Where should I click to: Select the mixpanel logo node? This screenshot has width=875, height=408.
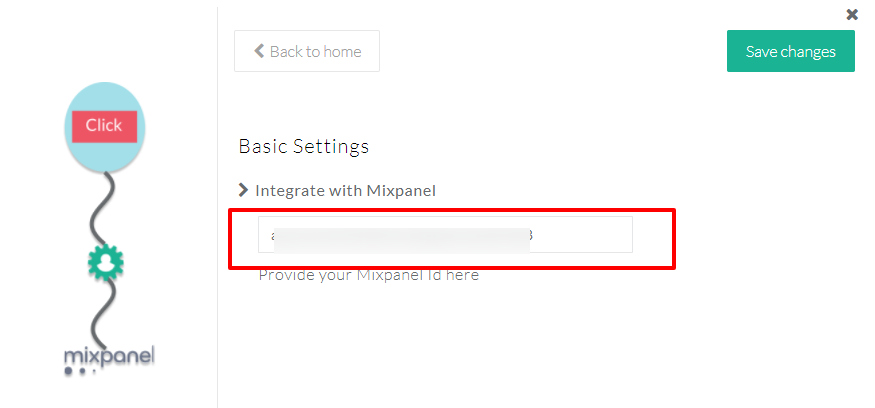[108, 356]
